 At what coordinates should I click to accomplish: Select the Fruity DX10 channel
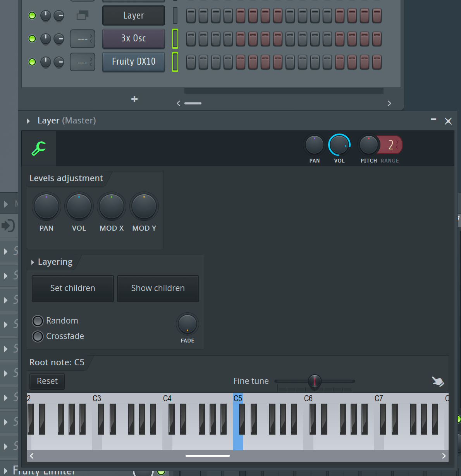134,62
